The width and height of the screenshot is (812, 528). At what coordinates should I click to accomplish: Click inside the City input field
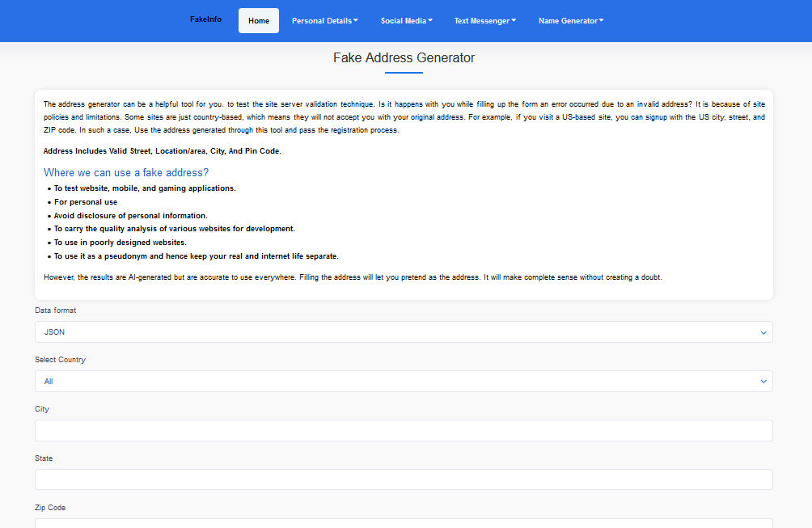(x=404, y=430)
